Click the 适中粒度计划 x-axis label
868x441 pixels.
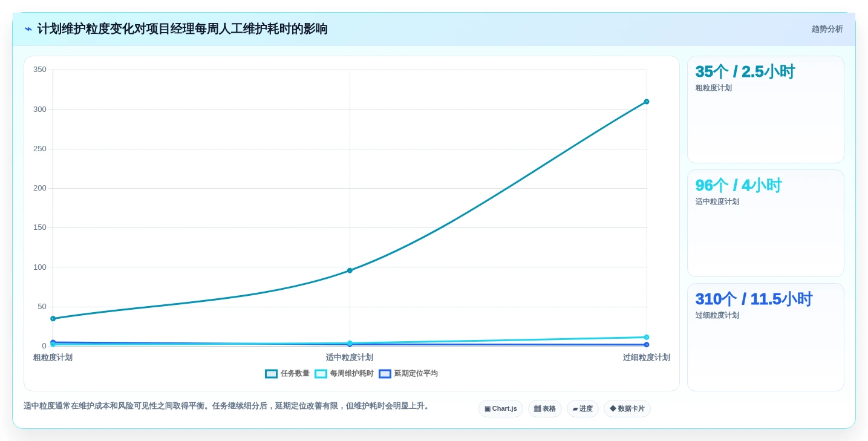pos(350,358)
